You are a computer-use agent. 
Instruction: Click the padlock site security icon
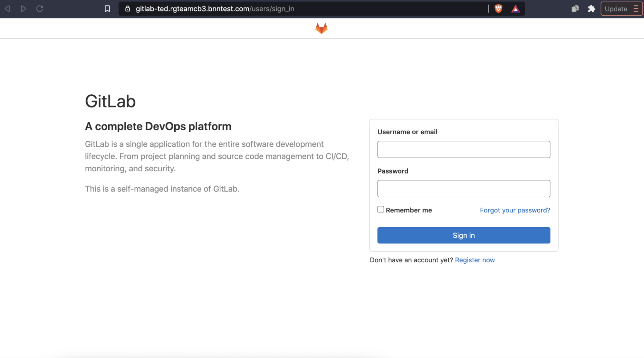click(x=128, y=9)
